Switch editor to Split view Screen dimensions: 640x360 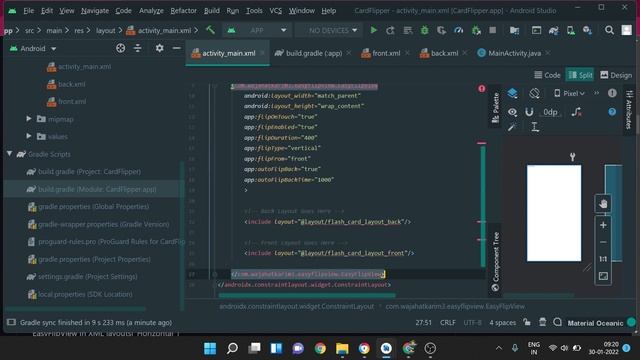tap(580, 75)
